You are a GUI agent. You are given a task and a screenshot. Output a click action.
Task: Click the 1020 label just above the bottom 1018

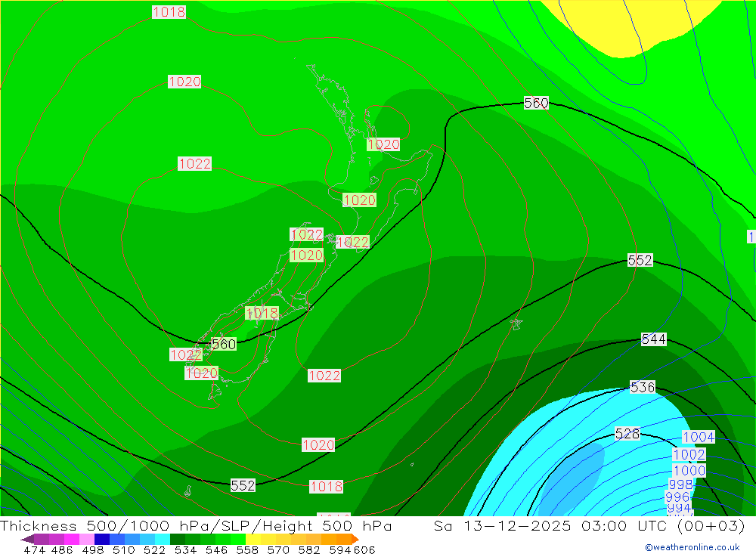click(318, 444)
